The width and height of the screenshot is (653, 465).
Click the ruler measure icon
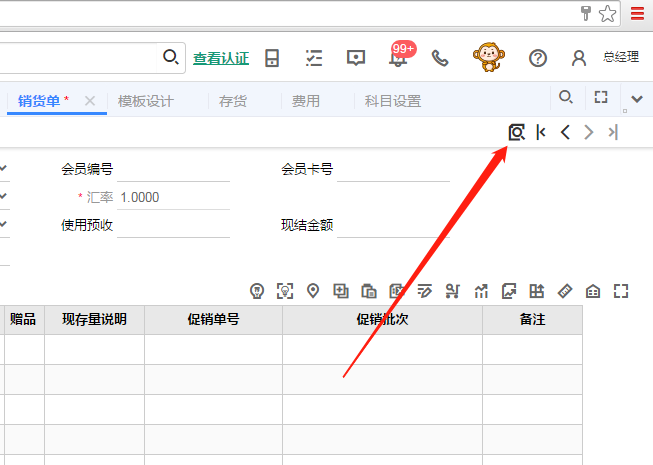coord(565,291)
